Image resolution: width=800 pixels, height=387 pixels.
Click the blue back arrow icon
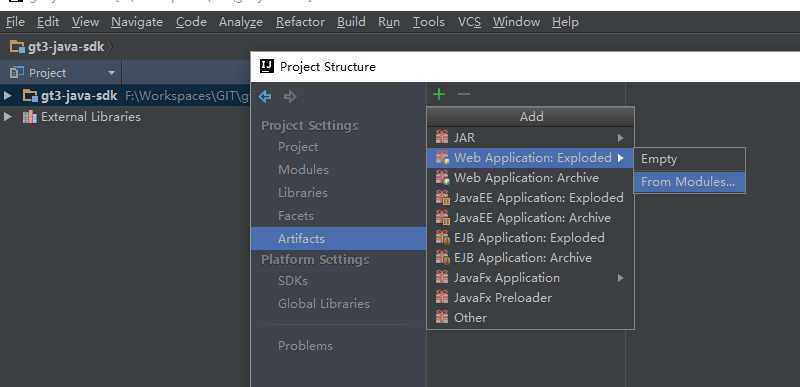pos(265,96)
